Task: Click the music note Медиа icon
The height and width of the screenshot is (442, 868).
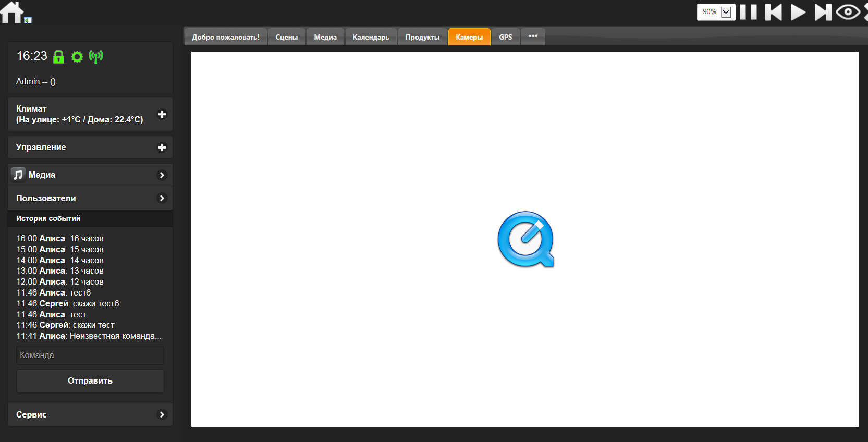Action: point(18,175)
